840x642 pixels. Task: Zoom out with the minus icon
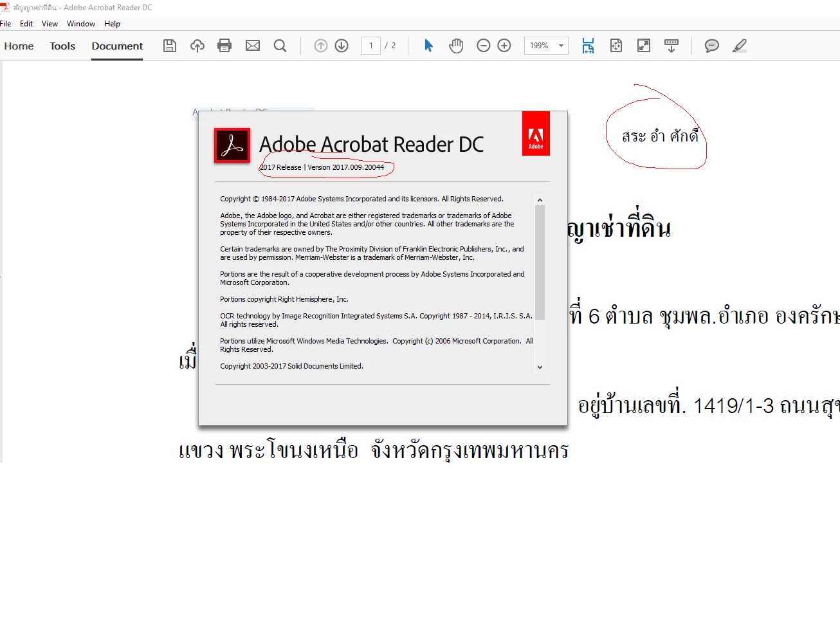pyautogui.click(x=484, y=46)
